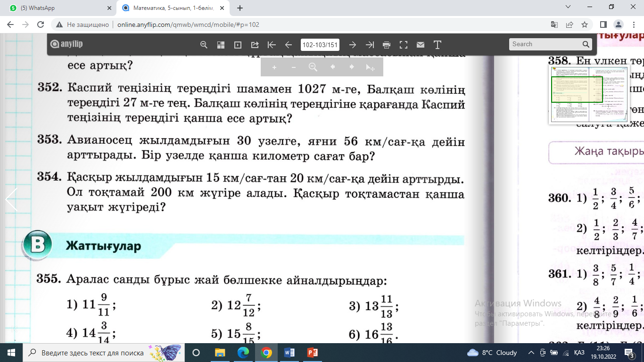
Task: Click the 8°C Cloudy weather widget
Action: (x=492, y=353)
